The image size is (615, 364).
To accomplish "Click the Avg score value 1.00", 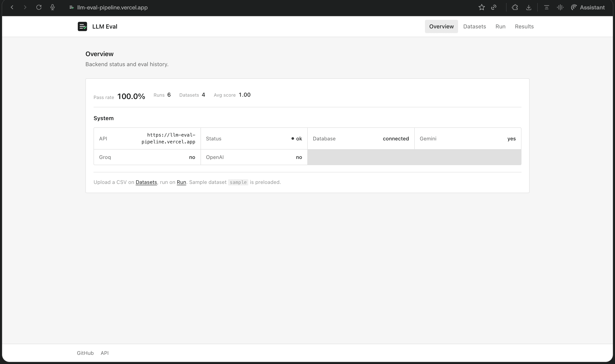I will [x=245, y=95].
